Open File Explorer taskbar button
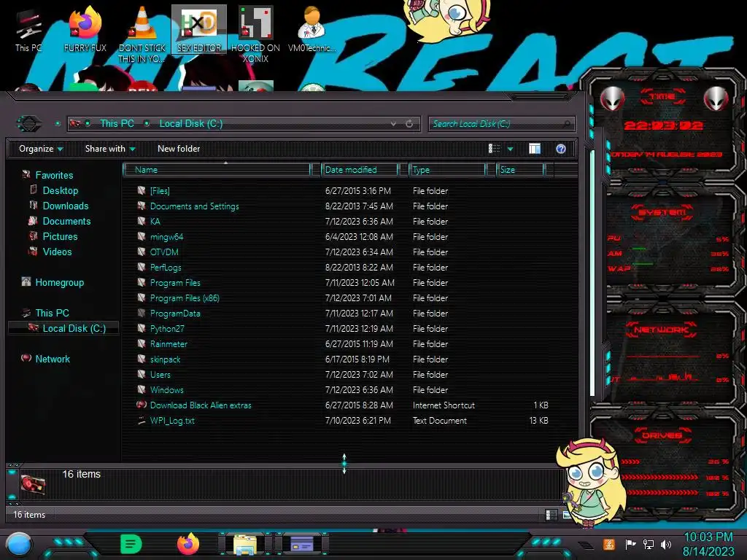 pyautogui.click(x=245, y=544)
